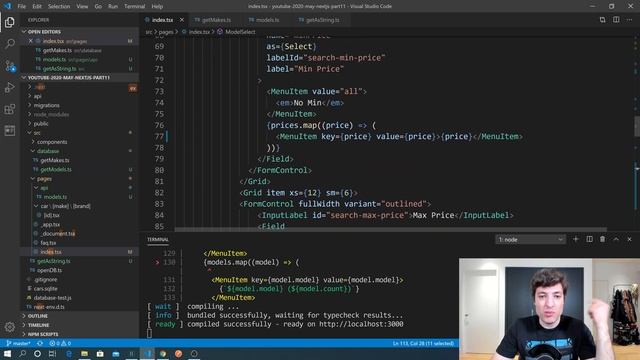Open Task View on the taskbar

[x=52, y=353]
